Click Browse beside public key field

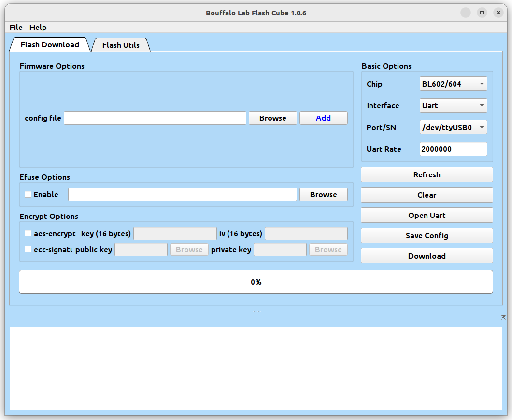189,250
